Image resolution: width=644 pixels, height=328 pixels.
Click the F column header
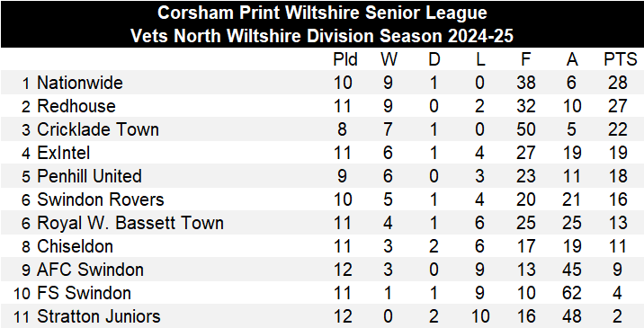click(525, 60)
